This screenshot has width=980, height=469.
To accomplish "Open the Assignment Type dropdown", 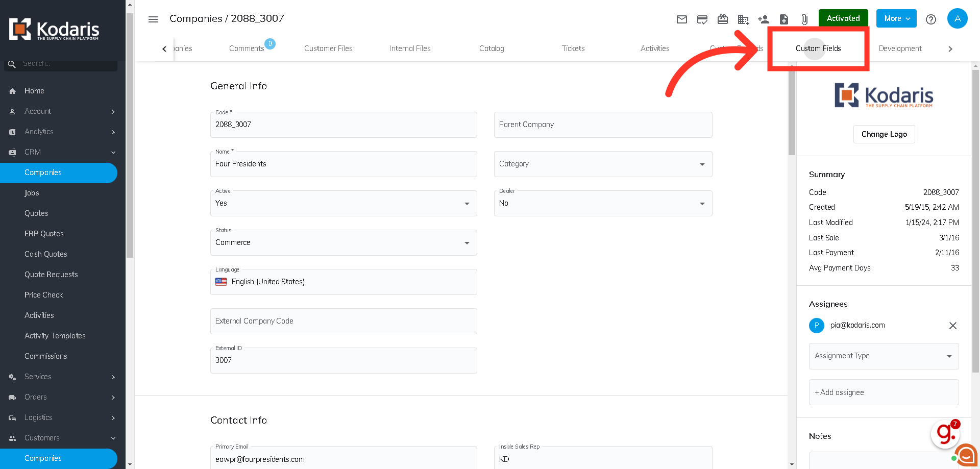I will point(884,356).
